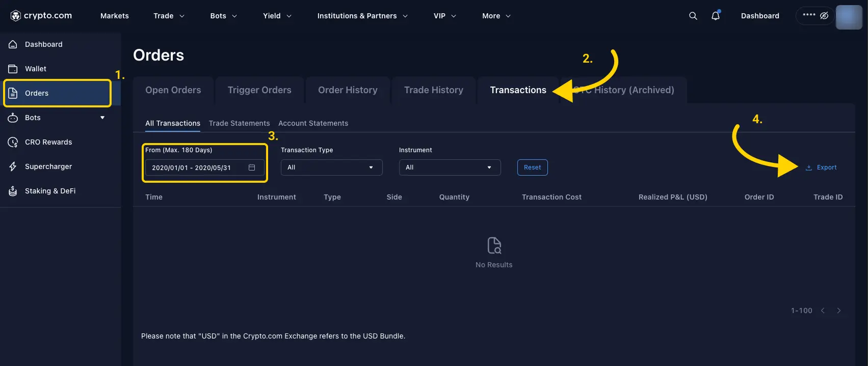This screenshot has height=366, width=868.
Task: Expand the Bots sidebar submenu arrow
Action: [102, 118]
